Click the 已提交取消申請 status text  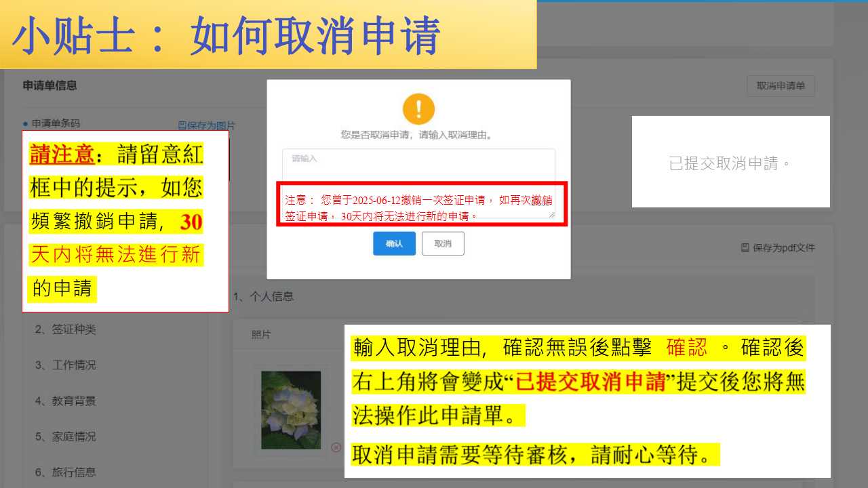click(x=730, y=163)
